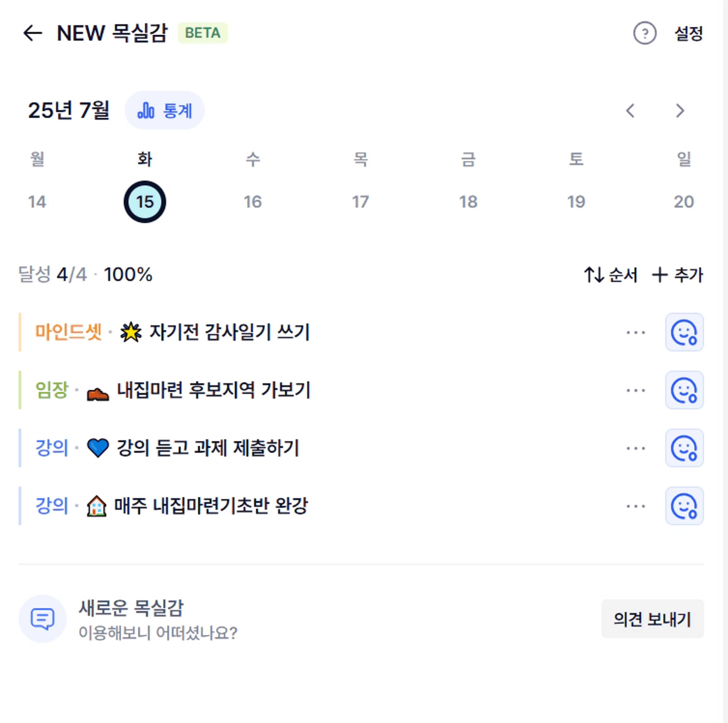Screen dimensions: 728x723
Task: Open three-dot menu for 강의 듣고 과제 제출하기
Action: point(636,448)
